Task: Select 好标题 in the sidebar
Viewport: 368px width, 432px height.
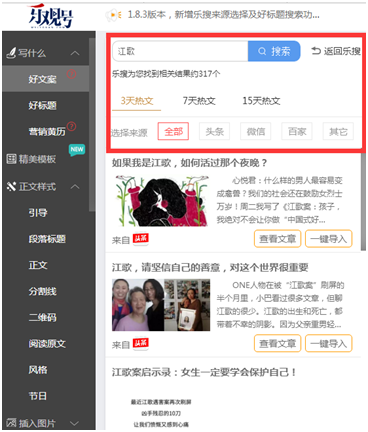Action: click(43, 105)
